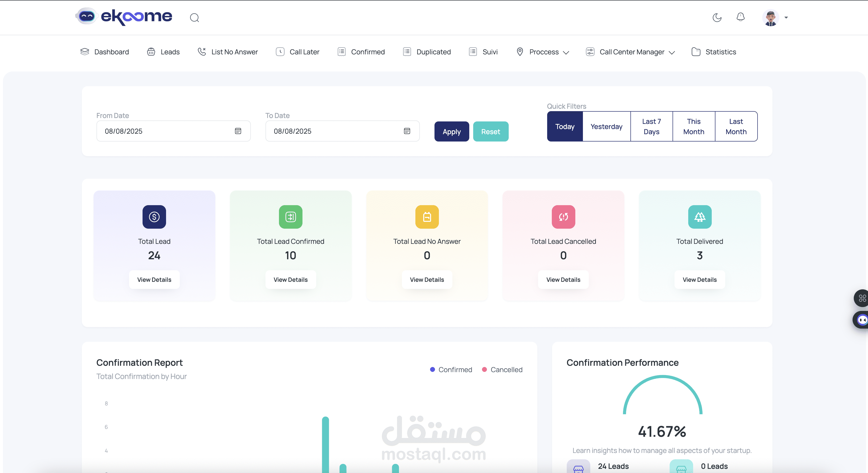
Task: Open the Duplicated page
Action: (x=427, y=52)
